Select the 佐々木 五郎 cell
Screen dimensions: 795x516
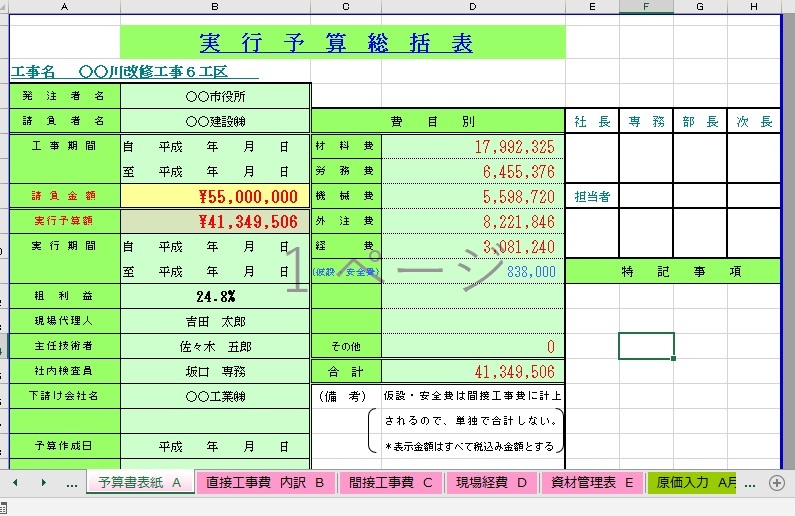215,346
